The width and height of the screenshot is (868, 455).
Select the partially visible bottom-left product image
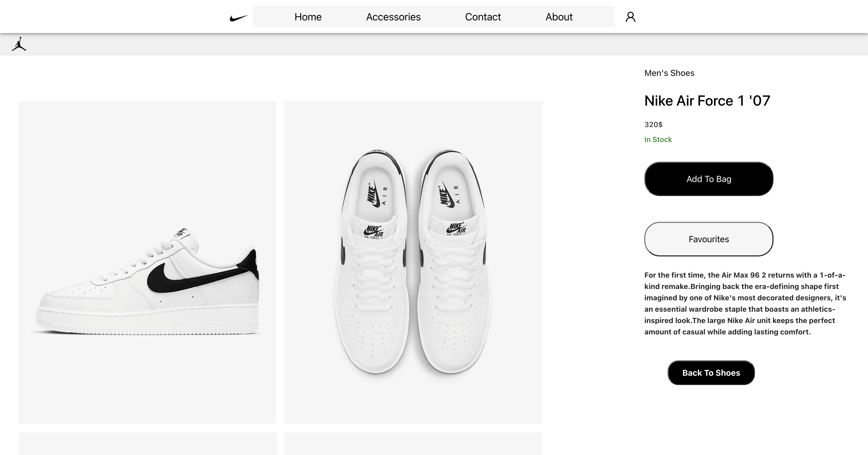[148, 444]
